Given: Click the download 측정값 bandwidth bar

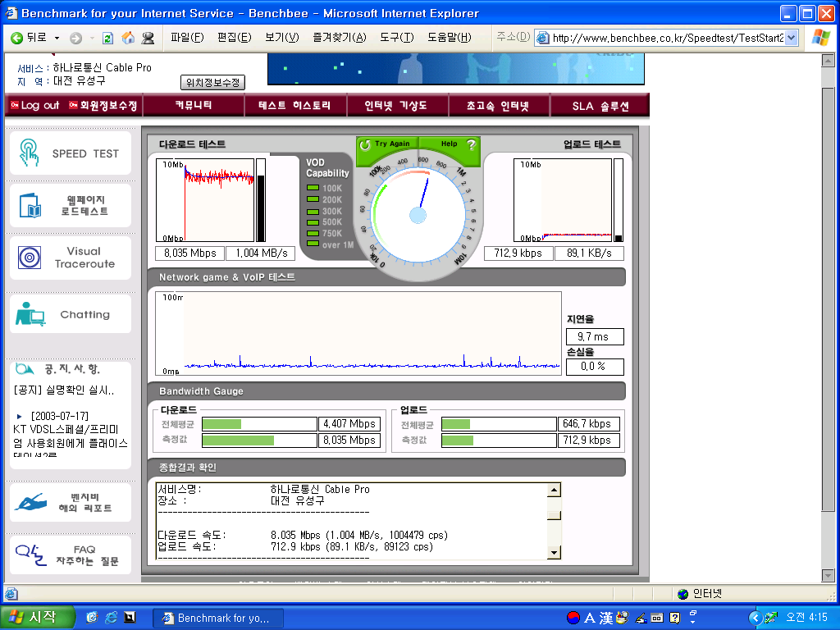Looking at the screenshot, I should click(x=259, y=441).
